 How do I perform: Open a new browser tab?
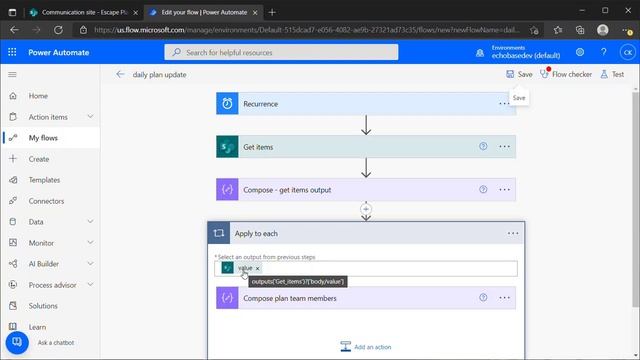click(272, 12)
